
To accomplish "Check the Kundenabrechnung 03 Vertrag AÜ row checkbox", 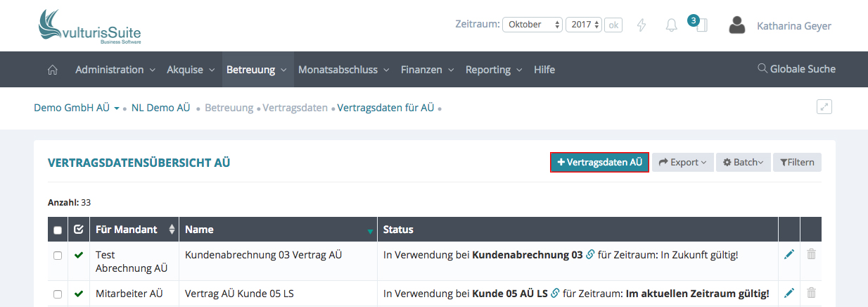I will point(58,255).
